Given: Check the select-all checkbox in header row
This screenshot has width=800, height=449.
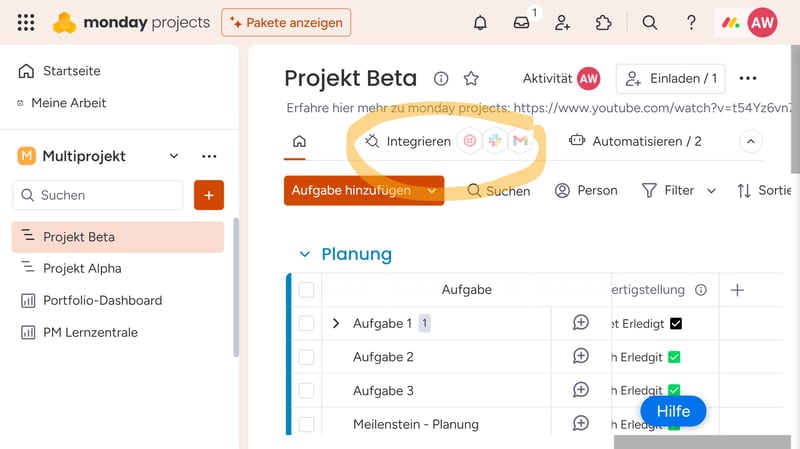Looking at the screenshot, I should pos(306,290).
